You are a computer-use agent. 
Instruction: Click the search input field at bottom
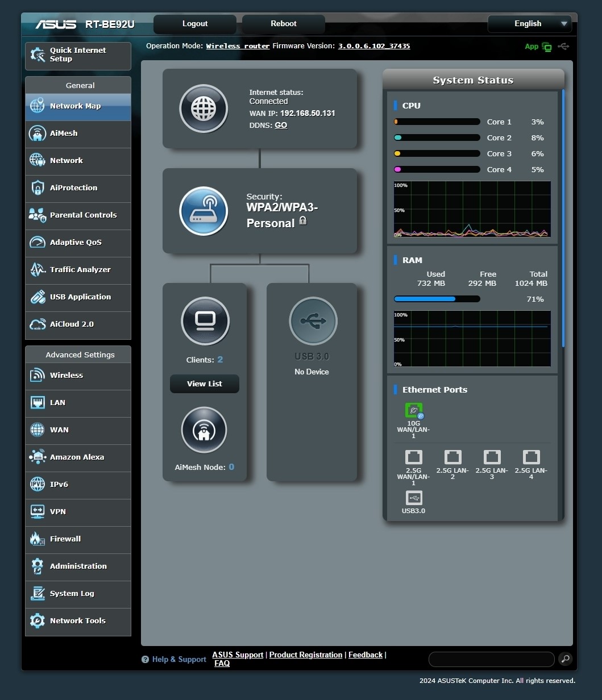[x=491, y=659]
